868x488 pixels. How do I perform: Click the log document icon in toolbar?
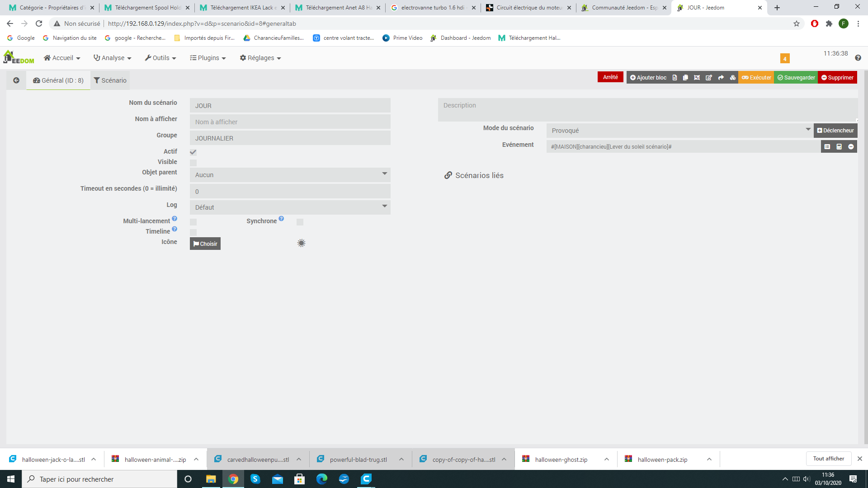pyautogui.click(x=675, y=78)
